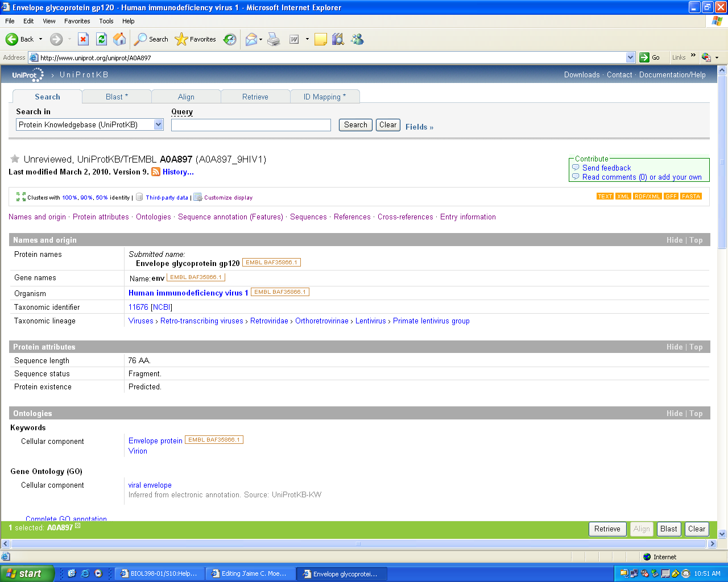This screenshot has height=582, width=728.
Task: Open the browser History icon in toolbar
Action: 230,39
